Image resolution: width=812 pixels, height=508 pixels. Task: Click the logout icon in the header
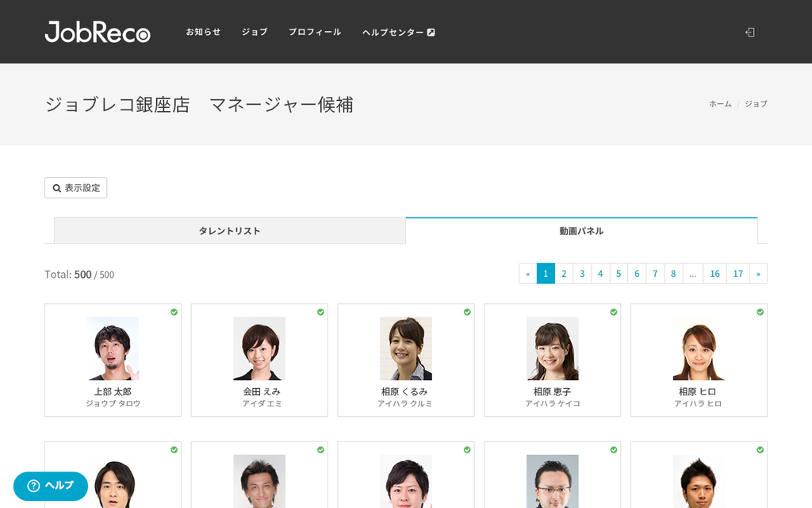(750, 32)
